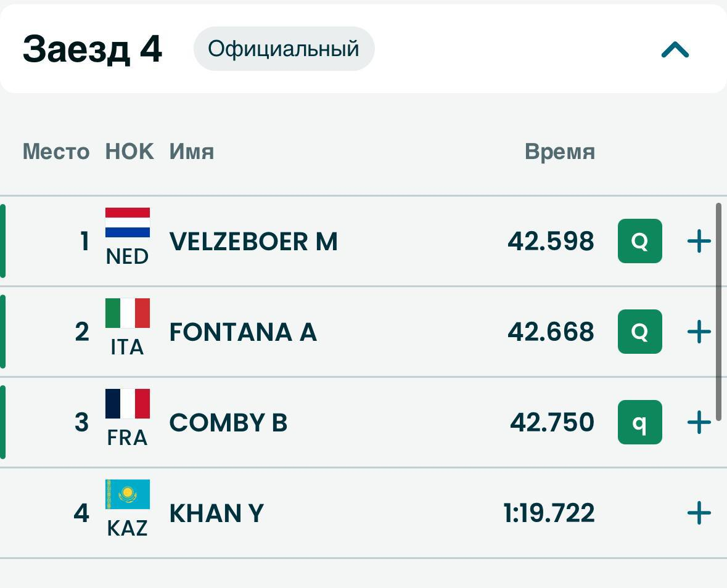Click the Q badge for FONTANA
This screenshot has width=727, height=588.
pos(640,332)
